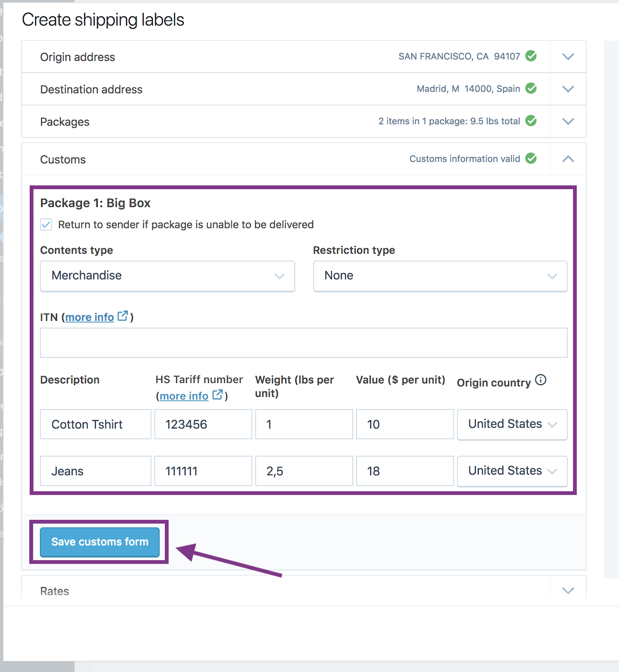
Task: Toggle Return to sender checkbox
Action: click(46, 225)
